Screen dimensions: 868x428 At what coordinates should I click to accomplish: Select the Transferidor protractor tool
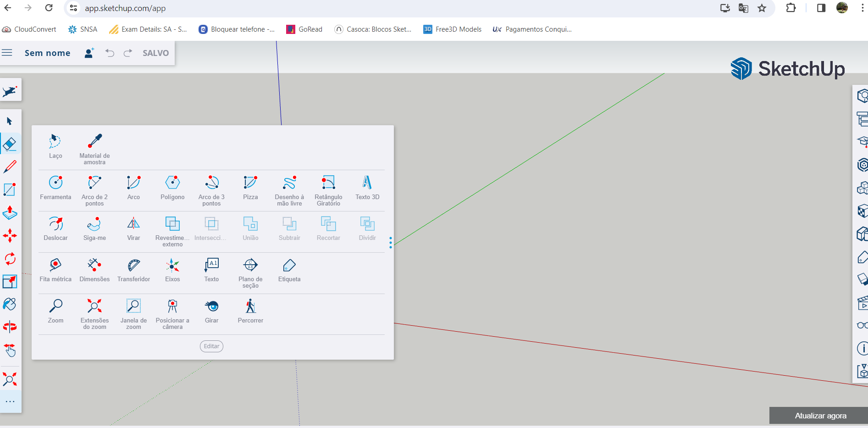[x=133, y=270]
